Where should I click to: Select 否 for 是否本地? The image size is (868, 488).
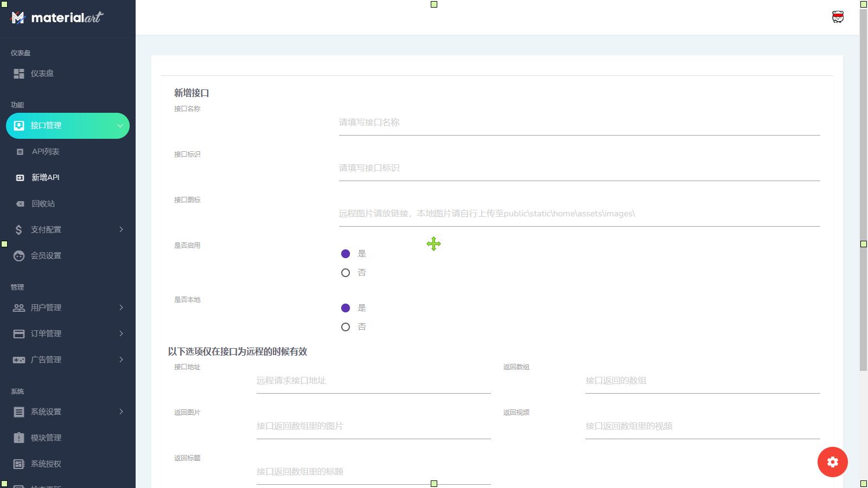point(346,327)
